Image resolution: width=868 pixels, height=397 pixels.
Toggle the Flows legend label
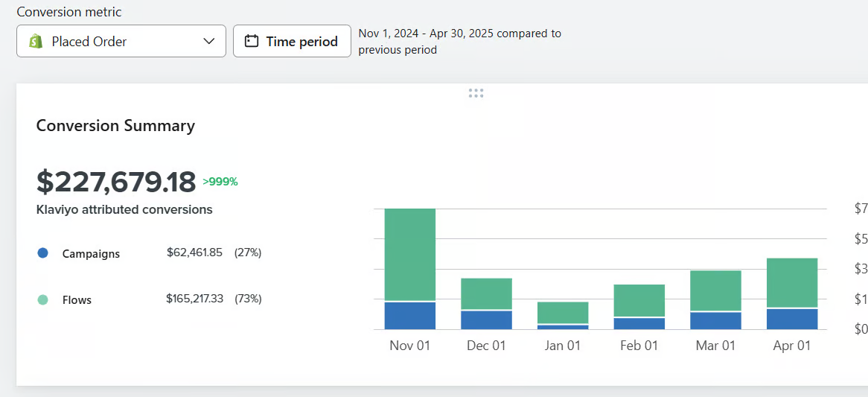click(77, 300)
